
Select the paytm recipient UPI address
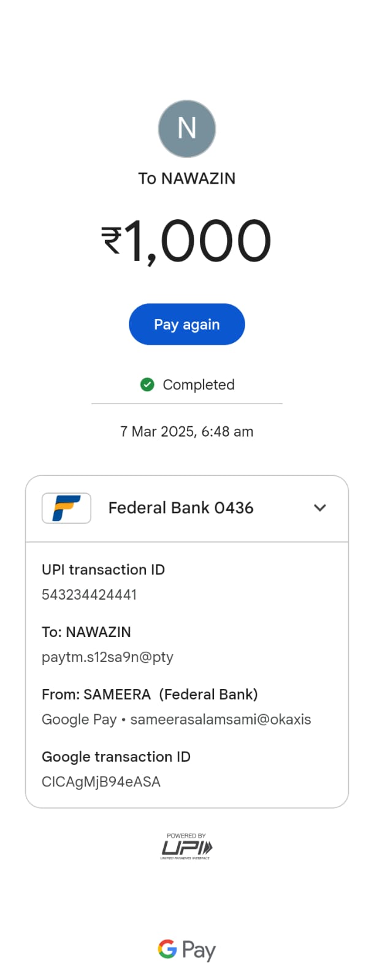pyautogui.click(x=107, y=657)
